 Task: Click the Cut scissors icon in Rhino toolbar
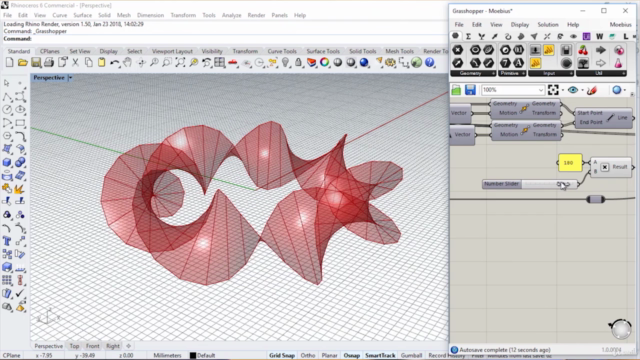coord(75,62)
